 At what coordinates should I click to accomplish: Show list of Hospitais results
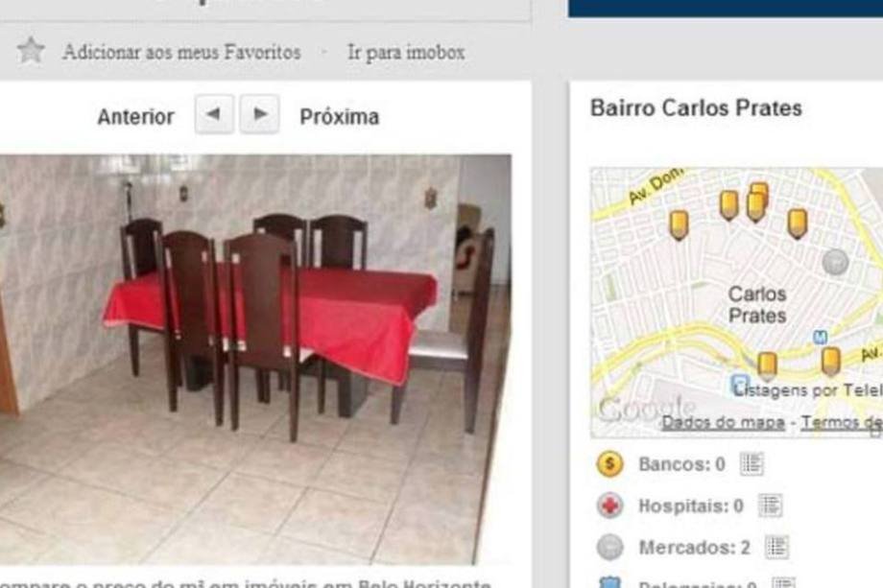click(770, 506)
